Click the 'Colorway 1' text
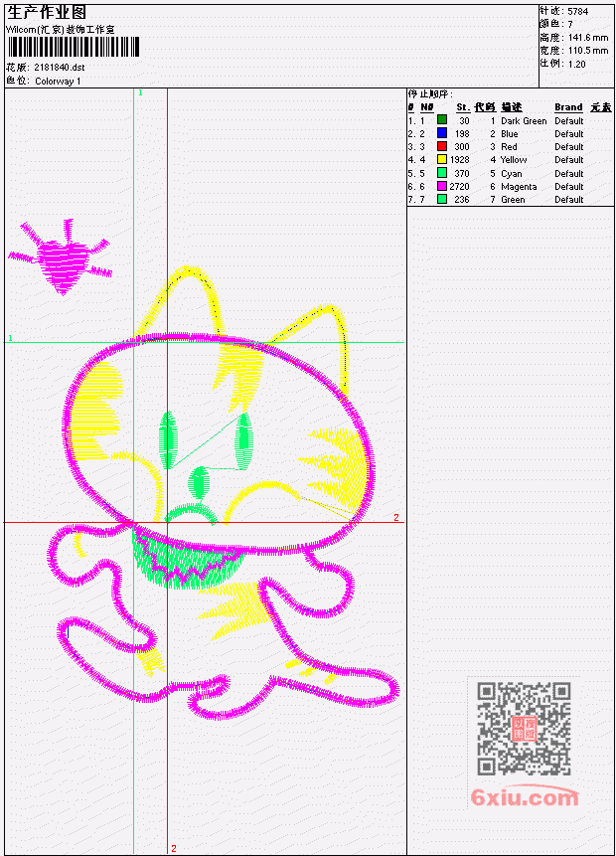Screen dimensions: 616x856 tap(58, 82)
